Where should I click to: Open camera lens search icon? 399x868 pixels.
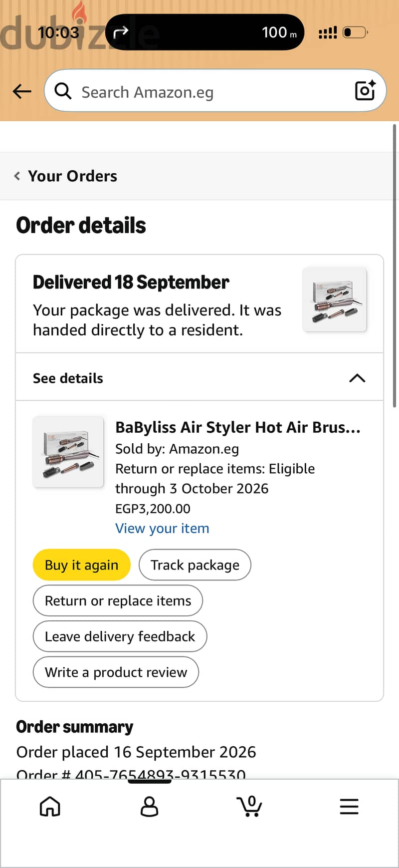(x=365, y=90)
